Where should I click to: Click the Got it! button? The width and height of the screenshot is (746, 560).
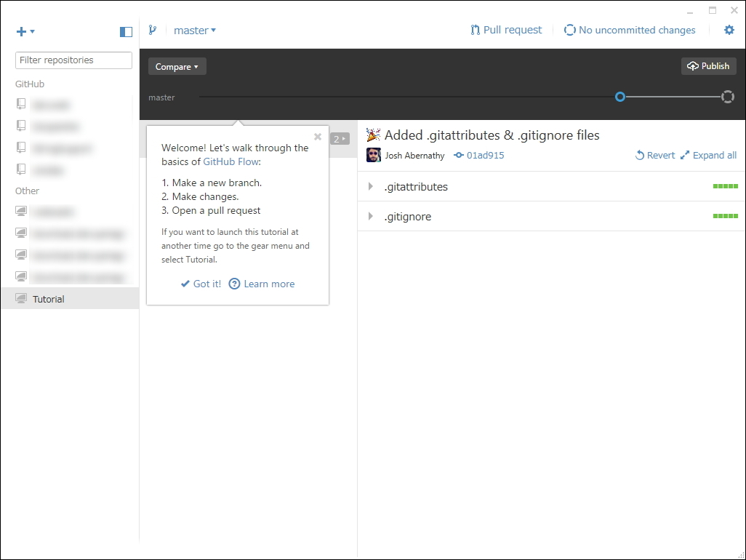[201, 284]
